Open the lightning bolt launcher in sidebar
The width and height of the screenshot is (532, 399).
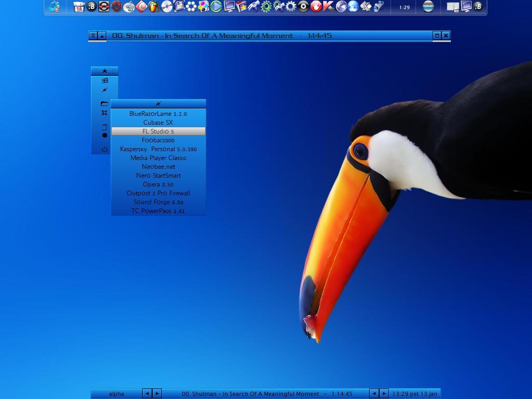(x=104, y=90)
